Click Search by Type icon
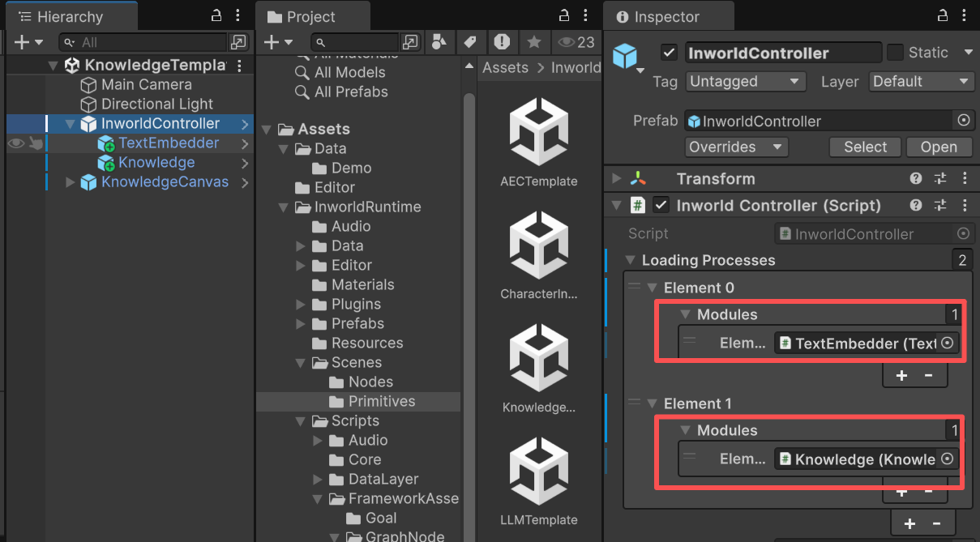 [439, 42]
